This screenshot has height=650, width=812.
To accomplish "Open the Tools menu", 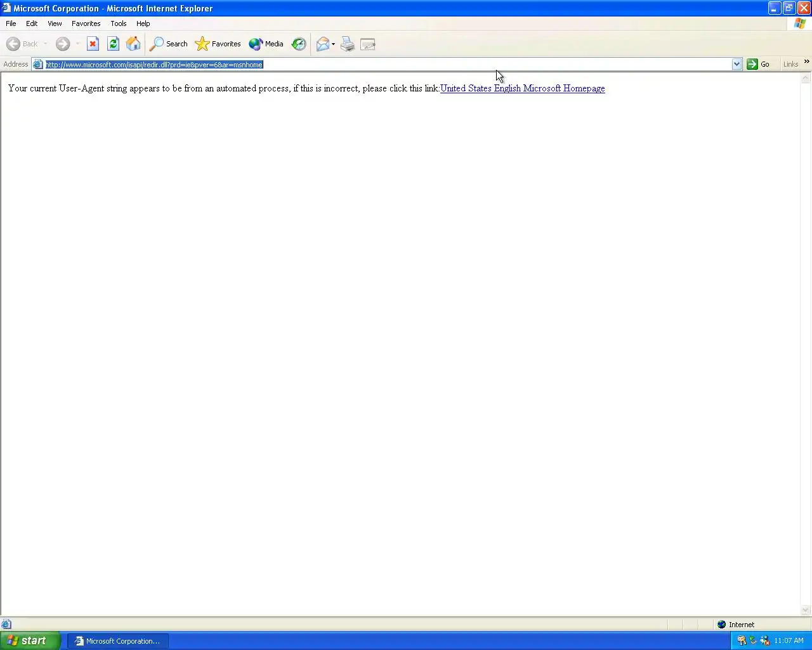I will tap(119, 23).
